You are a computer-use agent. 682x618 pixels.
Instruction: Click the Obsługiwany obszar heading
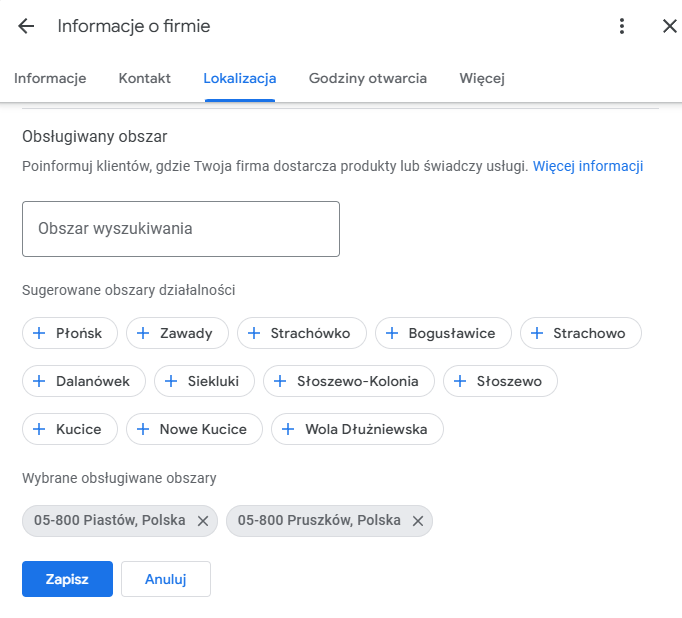tap(94, 137)
